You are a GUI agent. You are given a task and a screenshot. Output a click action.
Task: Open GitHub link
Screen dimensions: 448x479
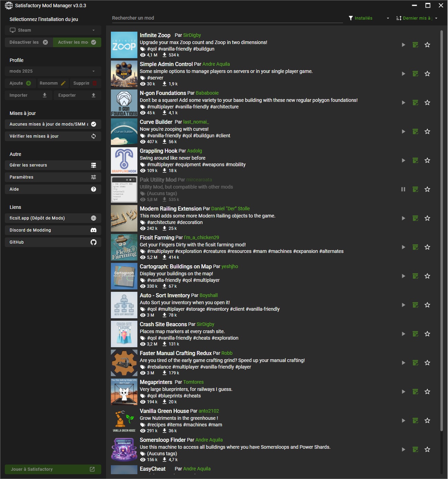click(x=53, y=242)
